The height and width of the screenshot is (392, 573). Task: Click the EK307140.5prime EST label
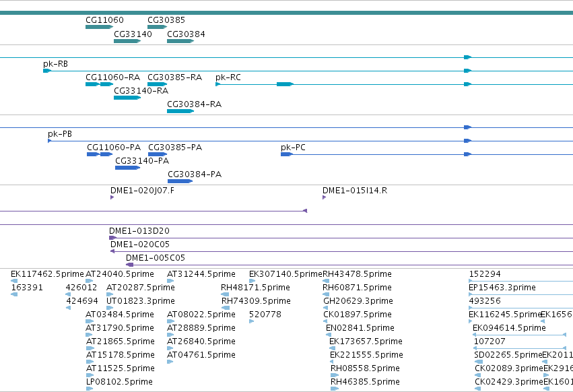[x=285, y=274]
